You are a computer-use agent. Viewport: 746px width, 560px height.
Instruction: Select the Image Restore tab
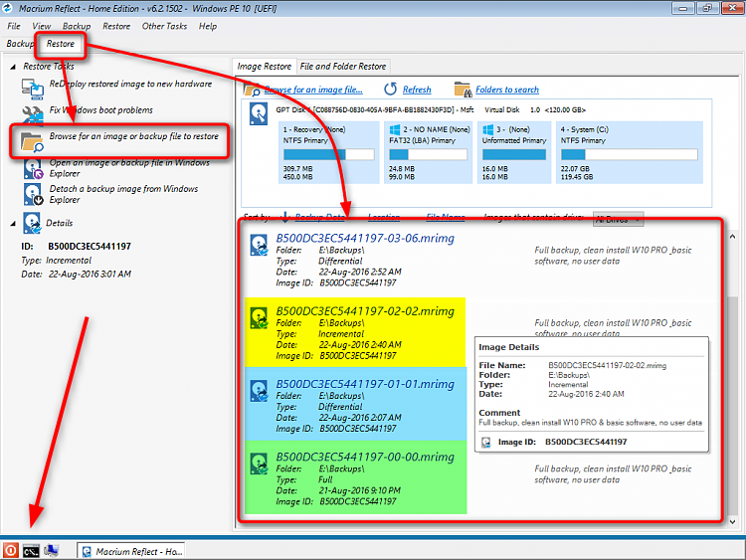[x=264, y=67]
